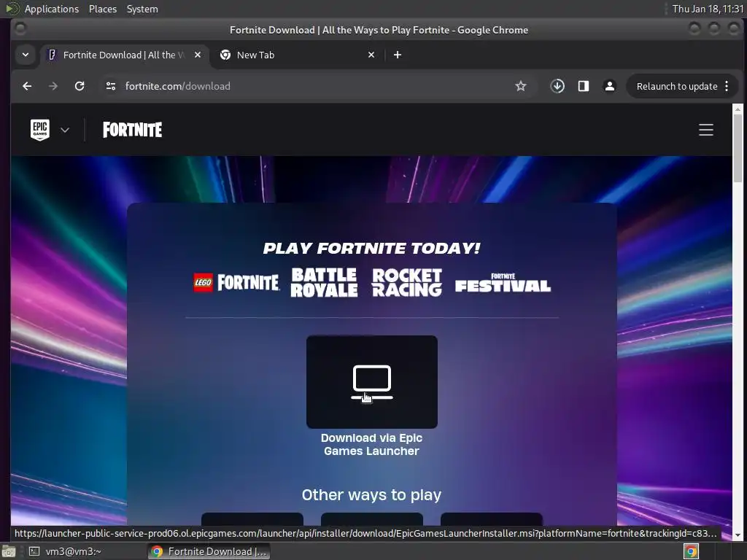Open the System menu

tap(142, 9)
